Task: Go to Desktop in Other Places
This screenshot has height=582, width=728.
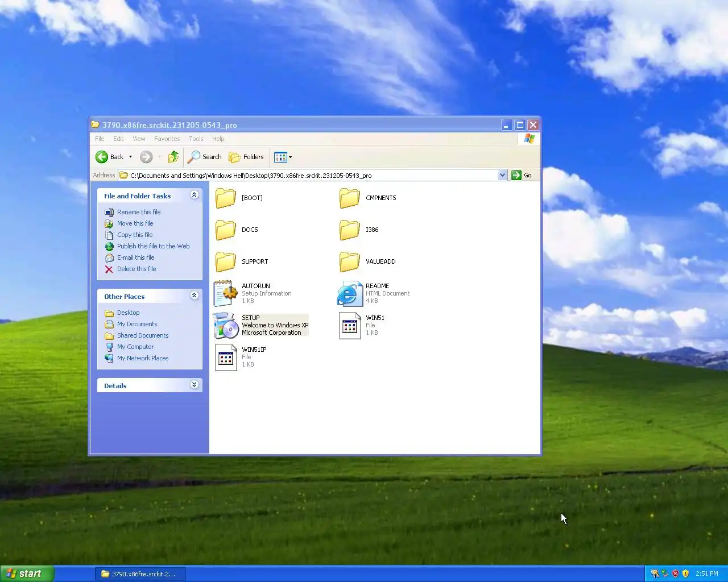Action: [x=128, y=313]
